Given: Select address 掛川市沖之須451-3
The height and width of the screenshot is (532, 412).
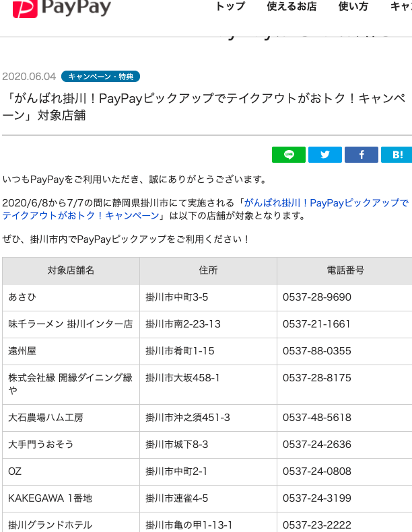Looking at the screenshot, I should pyautogui.click(x=188, y=417).
